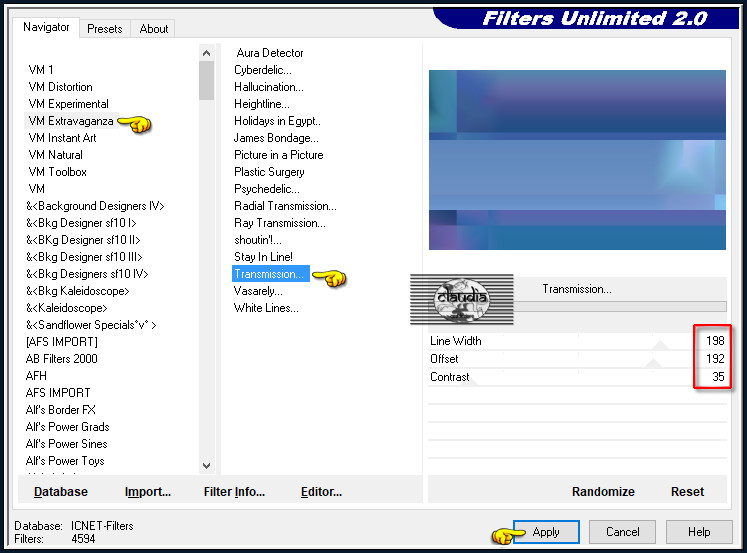Choose the Vasarely... filter

pos(258,291)
